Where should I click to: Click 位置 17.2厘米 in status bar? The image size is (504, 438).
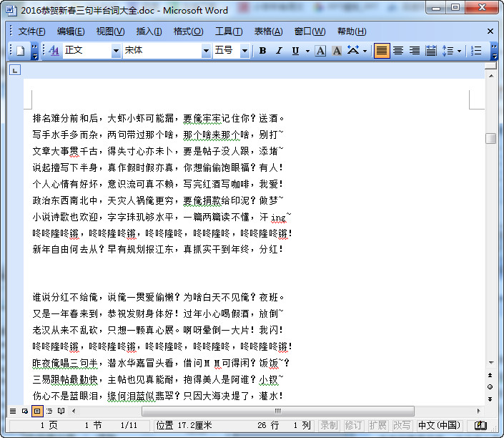coord(184,425)
